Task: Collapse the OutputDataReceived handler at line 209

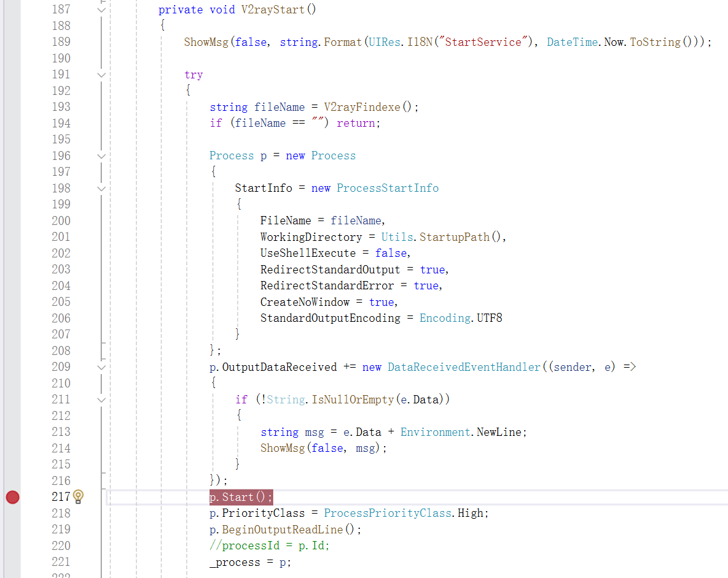Action: pyautogui.click(x=101, y=367)
